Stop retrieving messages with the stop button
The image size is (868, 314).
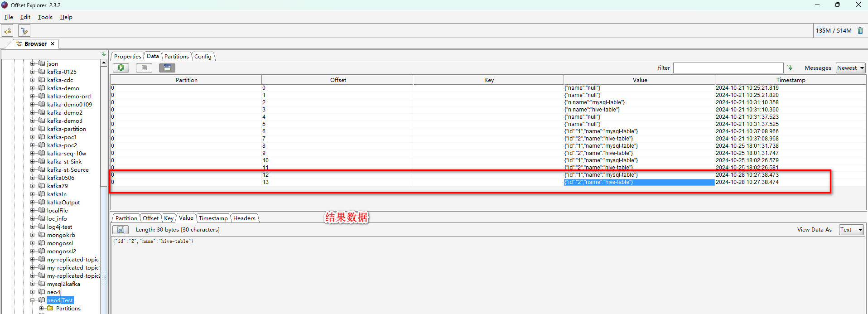pos(144,68)
